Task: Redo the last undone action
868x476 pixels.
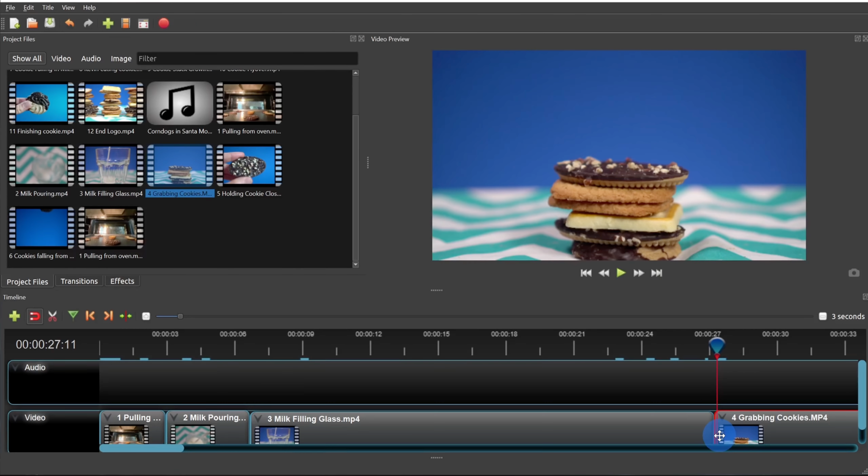Action: click(x=88, y=23)
